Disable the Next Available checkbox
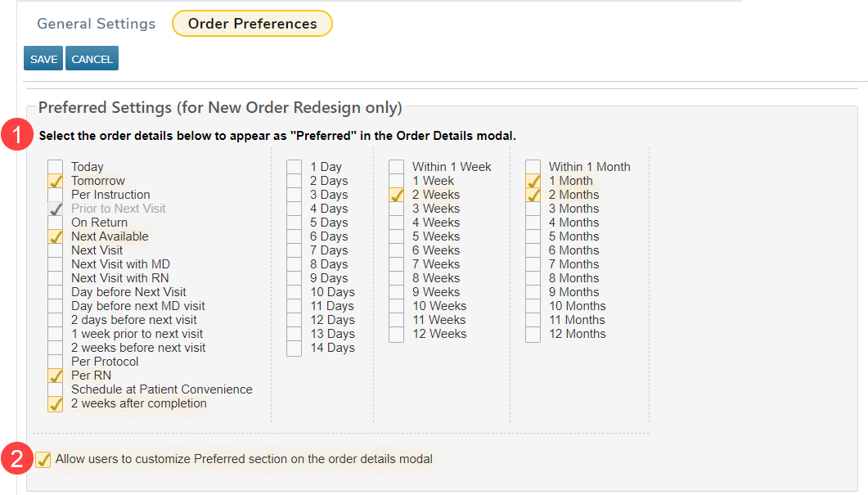This screenshot has width=868, height=495. (x=55, y=236)
